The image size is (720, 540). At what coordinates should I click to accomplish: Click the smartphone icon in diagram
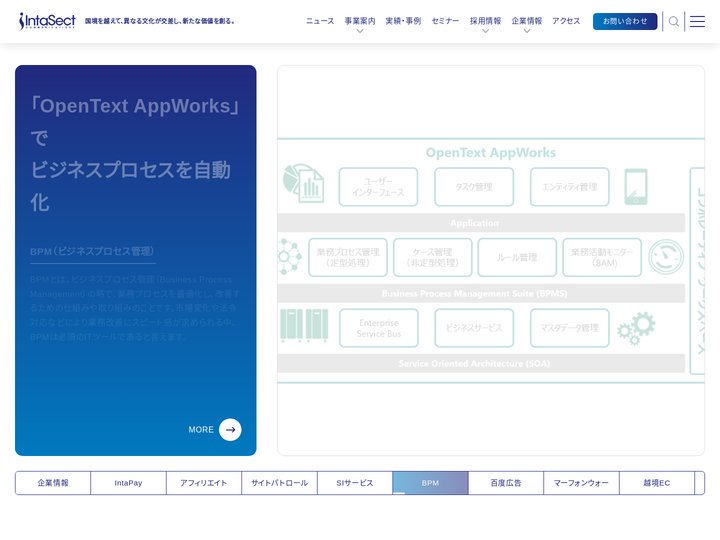click(636, 186)
